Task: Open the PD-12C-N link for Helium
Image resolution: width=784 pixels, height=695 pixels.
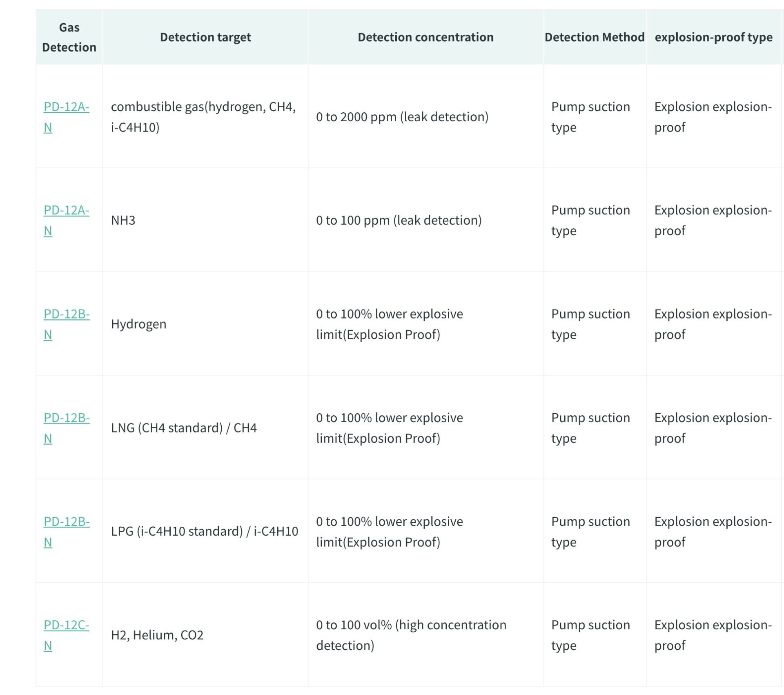Action: click(66, 635)
